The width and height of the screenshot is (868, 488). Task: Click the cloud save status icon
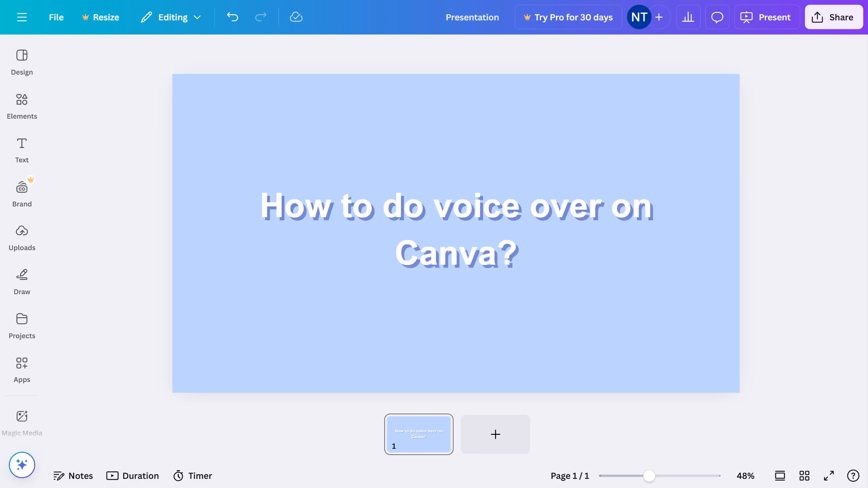pyautogui.click(x=296, y=17)
